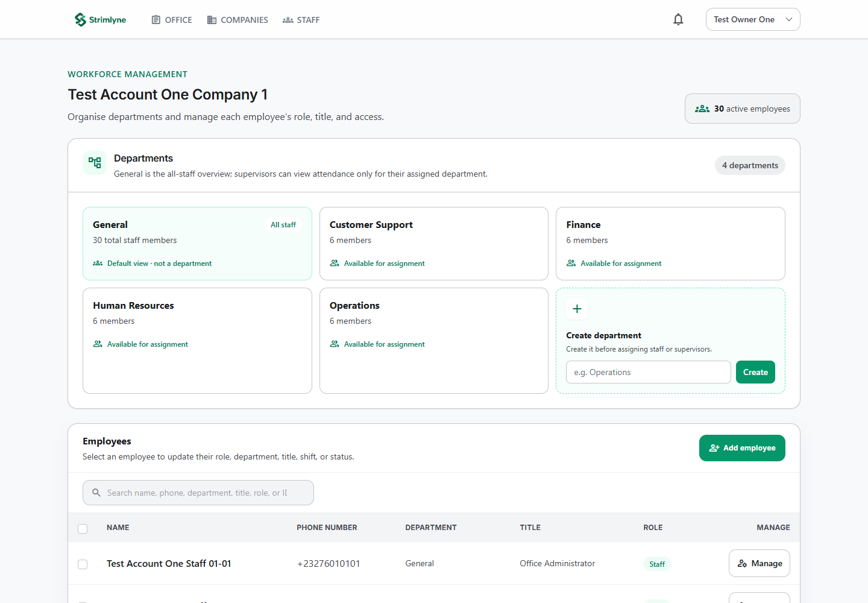
Task: Click the ROLE column header
Action: coord(653,528)
